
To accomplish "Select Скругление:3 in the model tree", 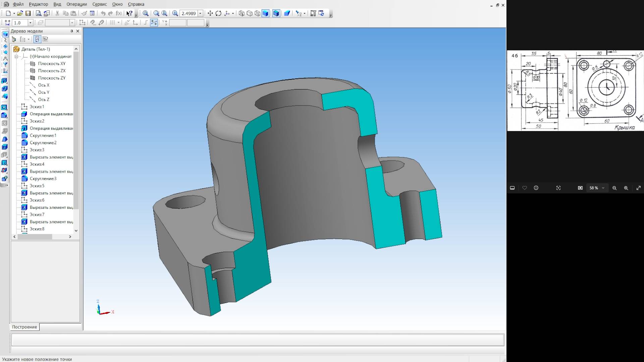I will tap(43, 179).
